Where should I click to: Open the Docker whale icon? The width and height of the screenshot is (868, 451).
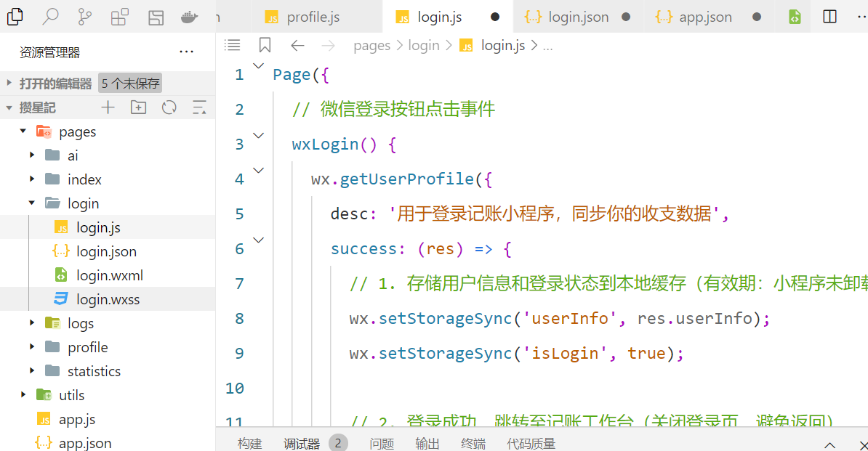(x=189, y=17)
